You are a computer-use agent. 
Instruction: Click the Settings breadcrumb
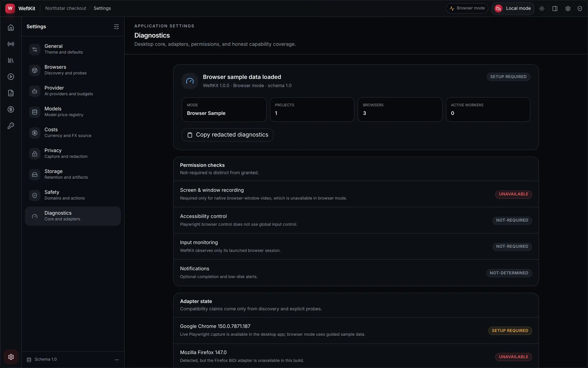(102, 8)
